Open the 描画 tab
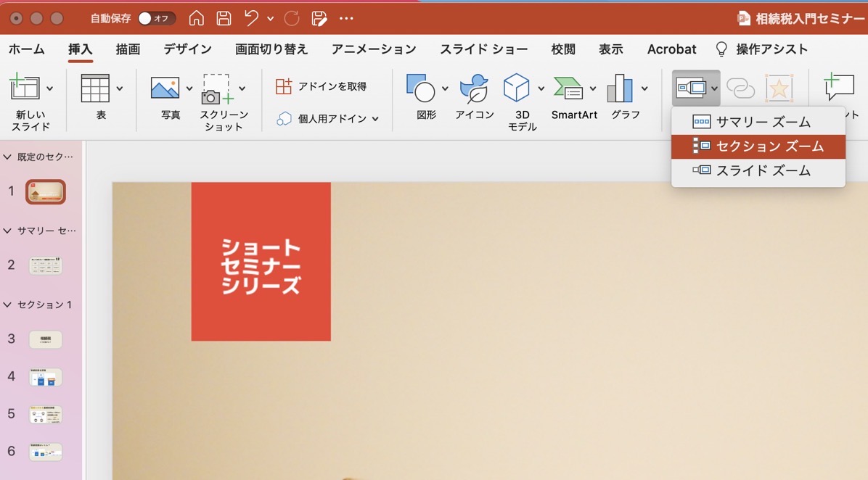The image size is (868, 480). [128, 49]
